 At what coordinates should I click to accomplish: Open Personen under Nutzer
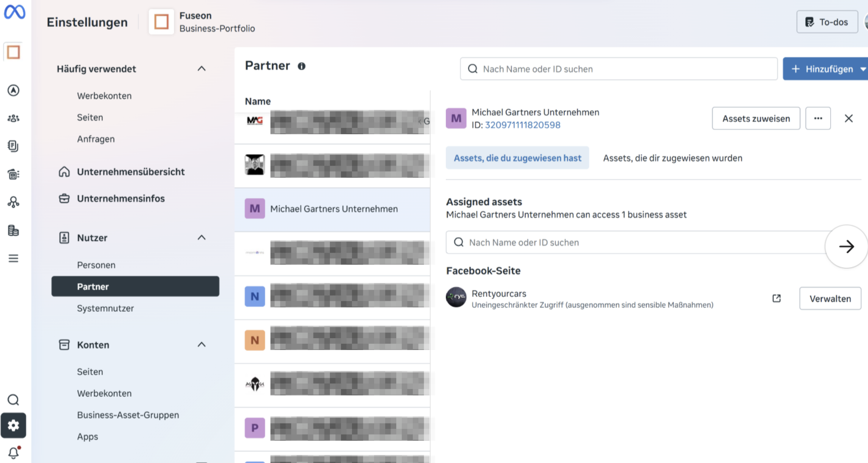(x=96, y=265)
